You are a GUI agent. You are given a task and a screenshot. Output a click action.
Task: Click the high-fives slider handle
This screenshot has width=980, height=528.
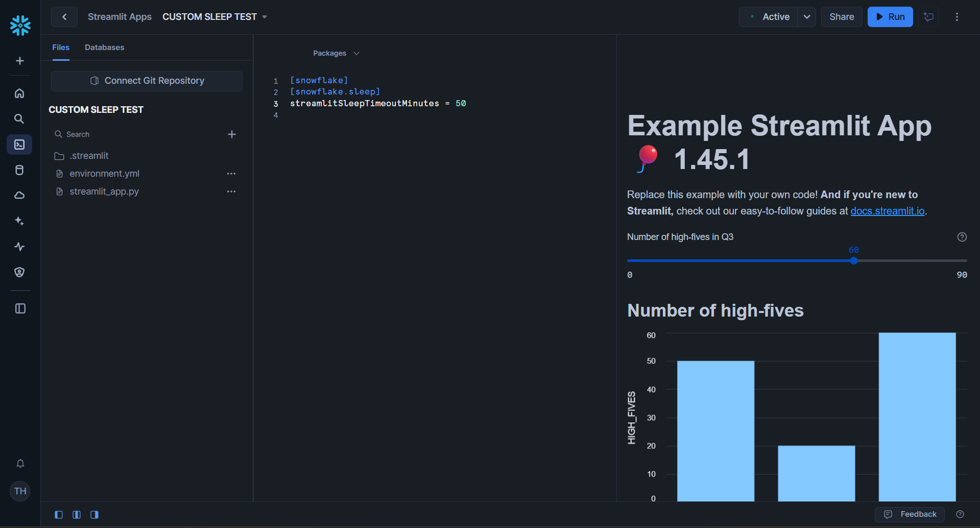click(x=854, y=260)
